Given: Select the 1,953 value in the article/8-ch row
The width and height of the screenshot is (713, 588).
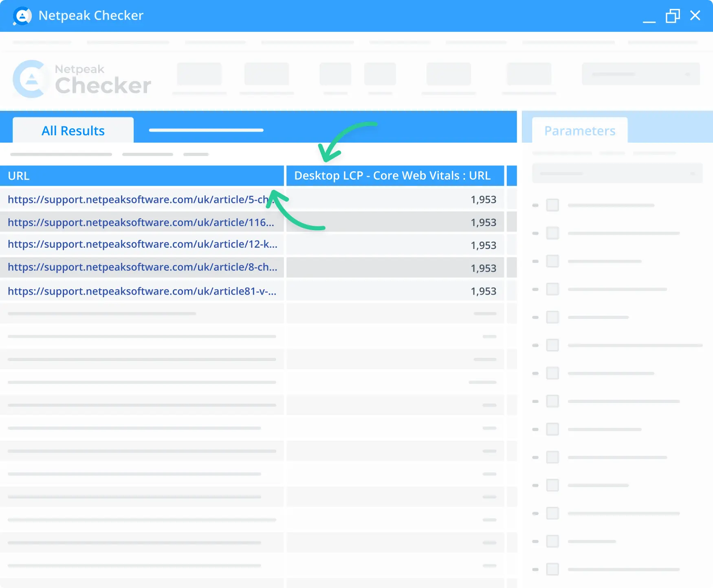Looking at the screenshot, I should 483,268.
